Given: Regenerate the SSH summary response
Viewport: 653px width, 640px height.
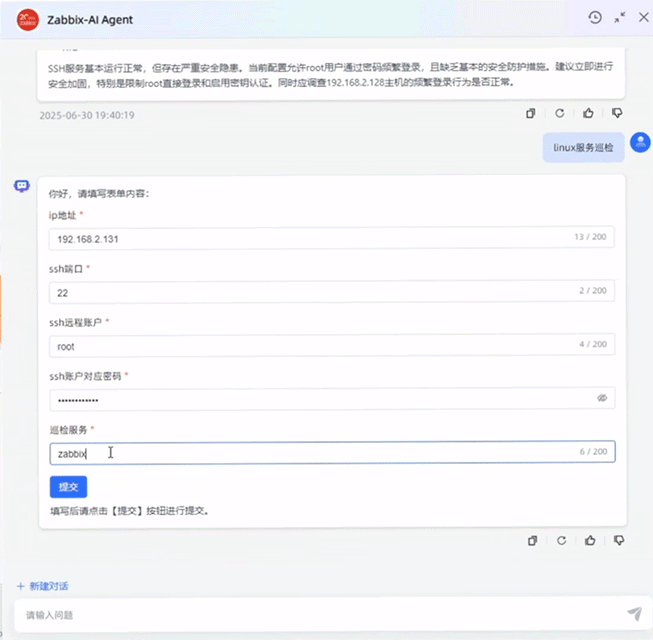Looking at the screenshot, I should 560,113.
